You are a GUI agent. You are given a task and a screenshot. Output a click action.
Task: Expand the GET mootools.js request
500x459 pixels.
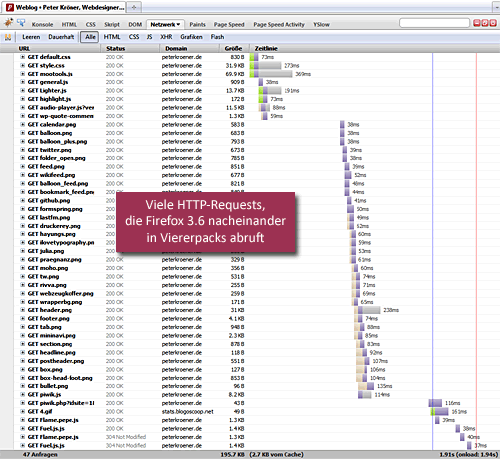23,74
